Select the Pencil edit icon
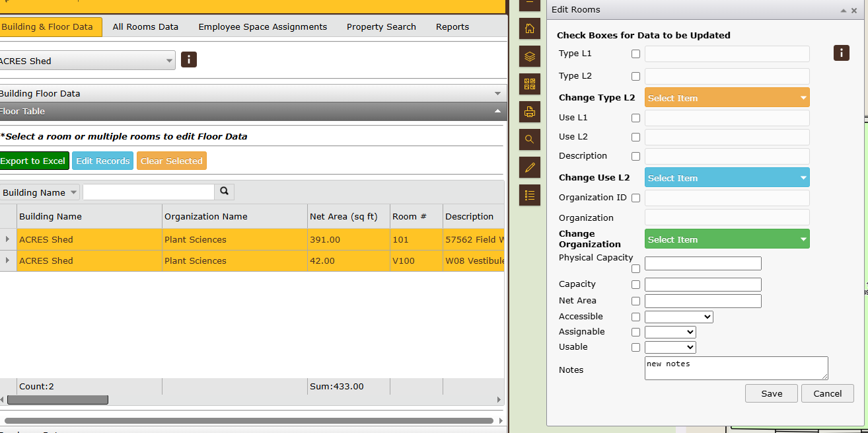This screenshot has height=433, width=868. click(x=529, y=167)
